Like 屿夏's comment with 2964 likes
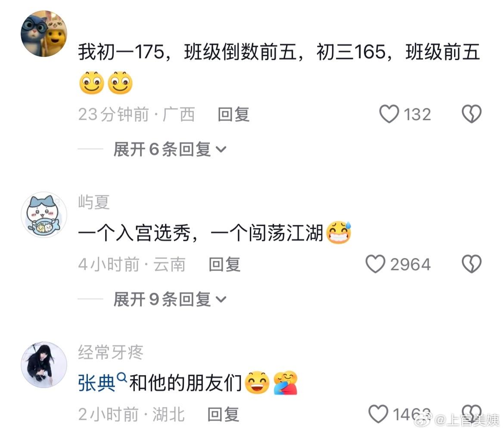This screenshot has height=432, width=504. click(x=376, y=264)
